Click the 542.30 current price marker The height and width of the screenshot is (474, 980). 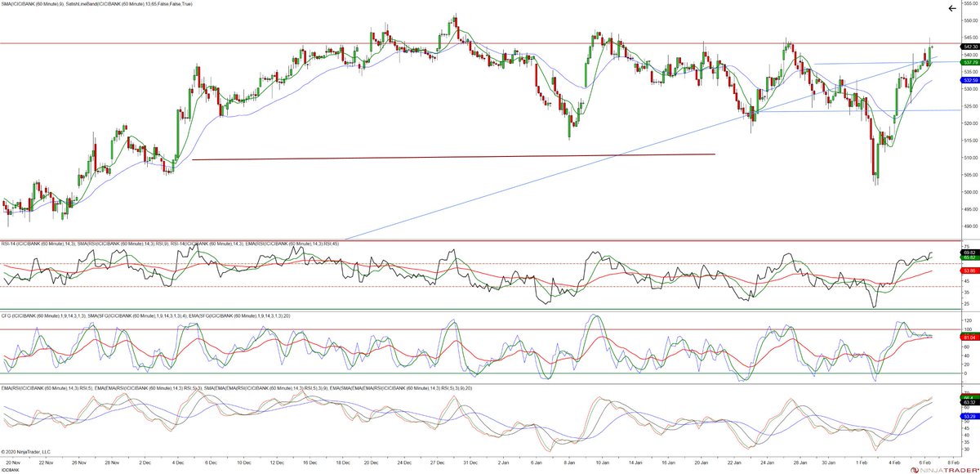(969, 47)
